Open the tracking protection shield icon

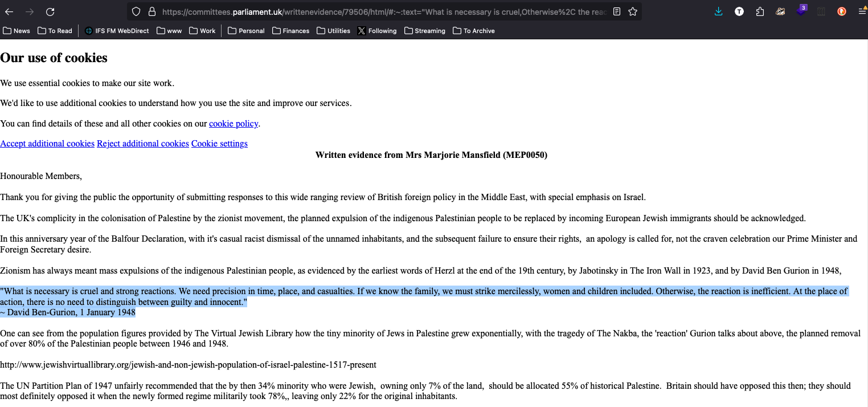tap(136, 12)
